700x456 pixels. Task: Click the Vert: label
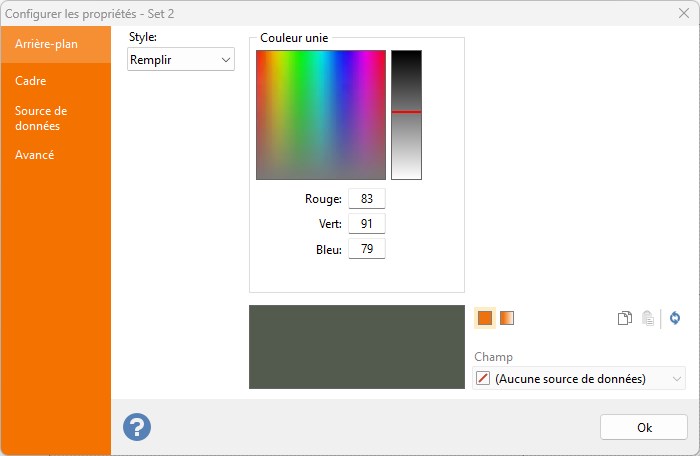pyautogui.click(x=330, y=224)
